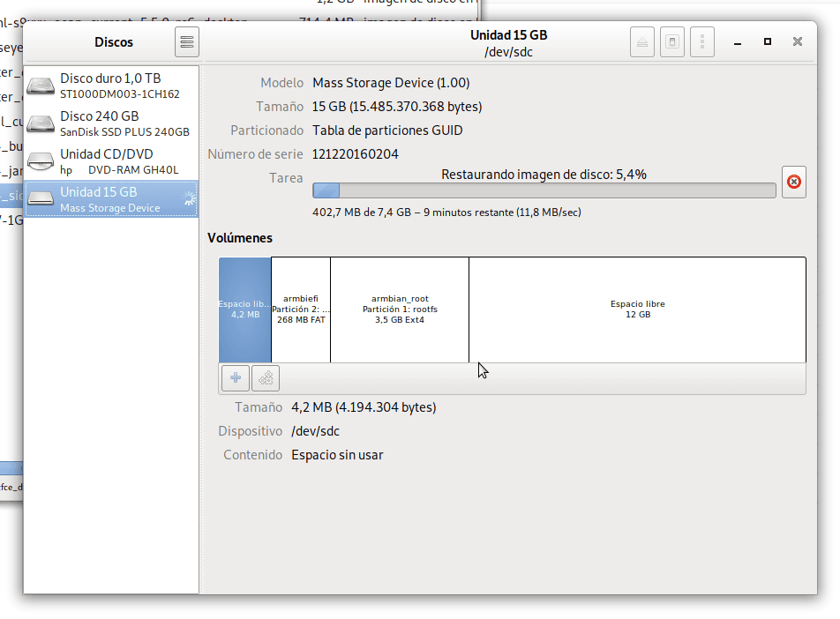840x619 pixels.
Task: Click the SanDisk SSD drive icon
Action: tap(41, 124)
